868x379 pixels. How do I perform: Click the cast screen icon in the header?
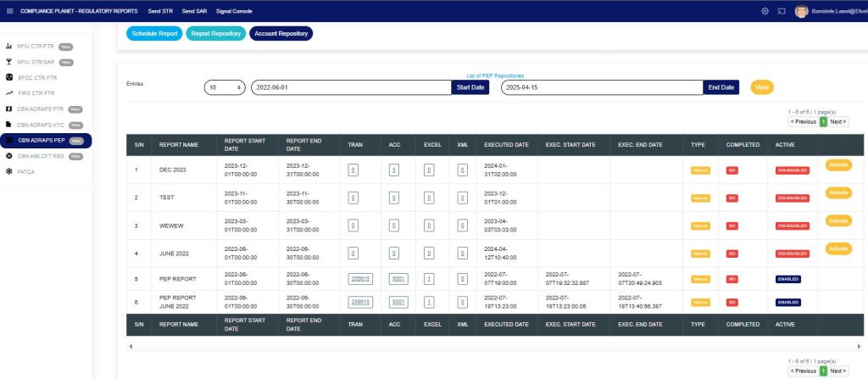click(782, 11)
